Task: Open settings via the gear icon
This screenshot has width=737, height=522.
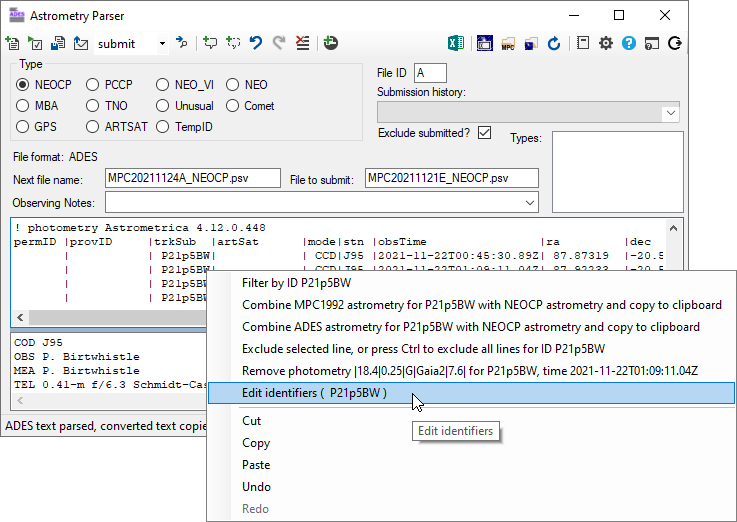Action: [x=606, y=44]
